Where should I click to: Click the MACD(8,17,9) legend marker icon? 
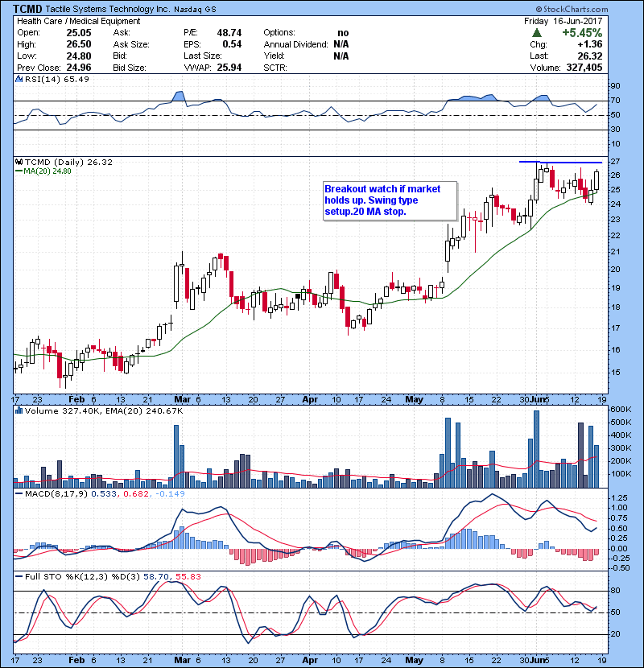coord(18,493)
